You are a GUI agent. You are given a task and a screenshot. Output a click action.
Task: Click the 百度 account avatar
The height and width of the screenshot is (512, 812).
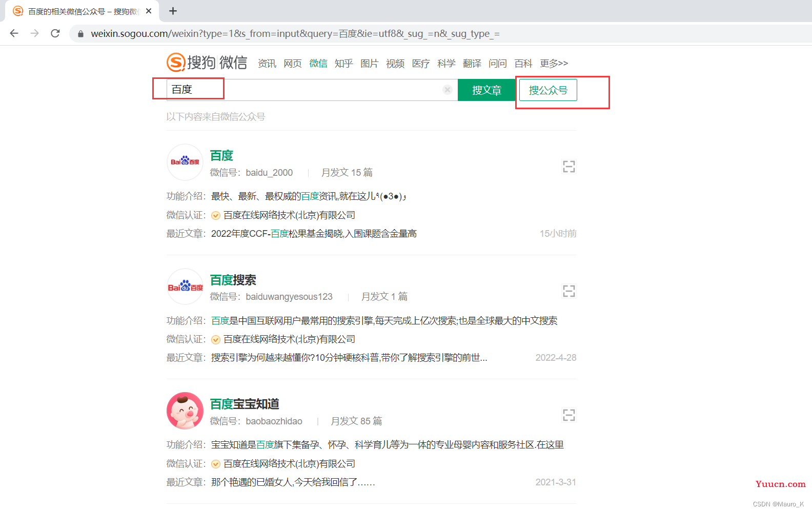[185, 162]
